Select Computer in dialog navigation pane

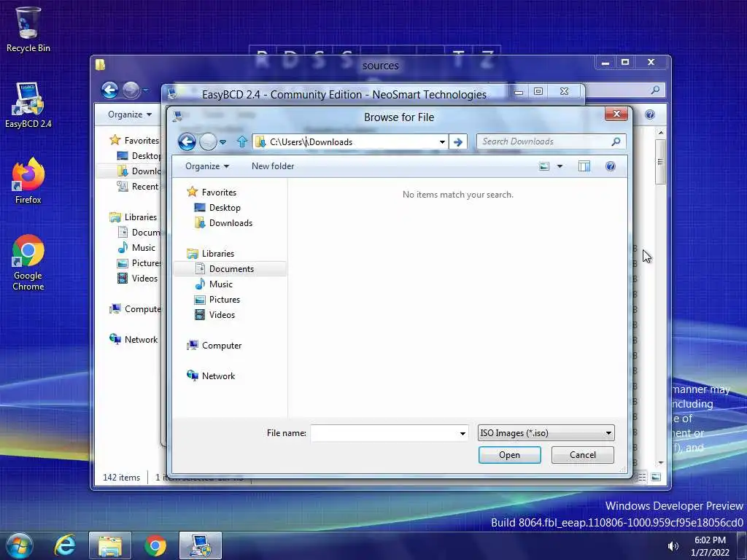tap(214, 345)
